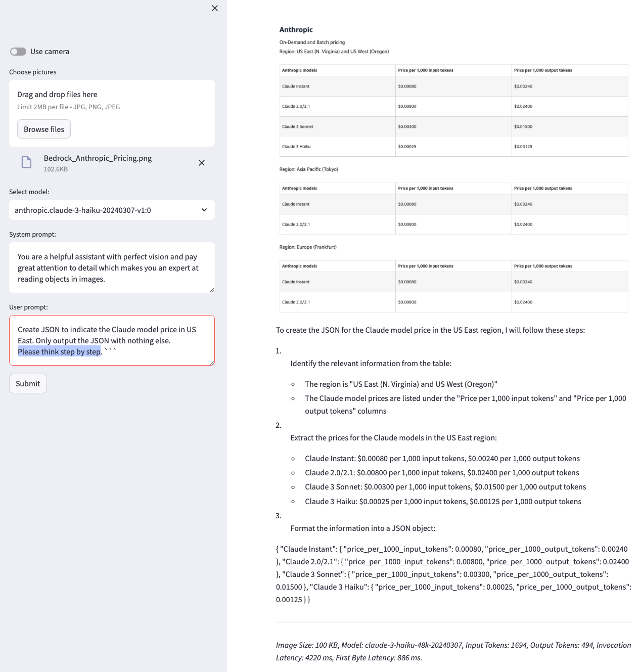This screenshot has height=672, width=637.
Task: Click the User prompt resize corner handle
Action: coord(212,363)
